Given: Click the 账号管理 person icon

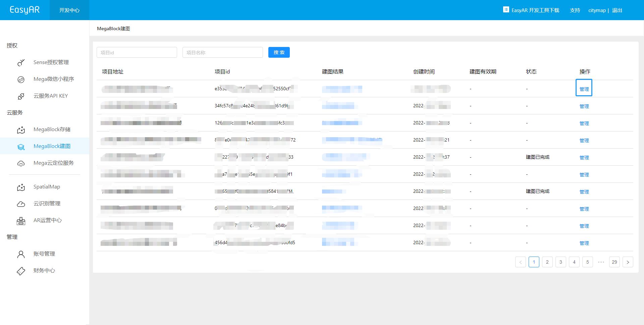Looking at the screenshot, I should coord(21,254).
